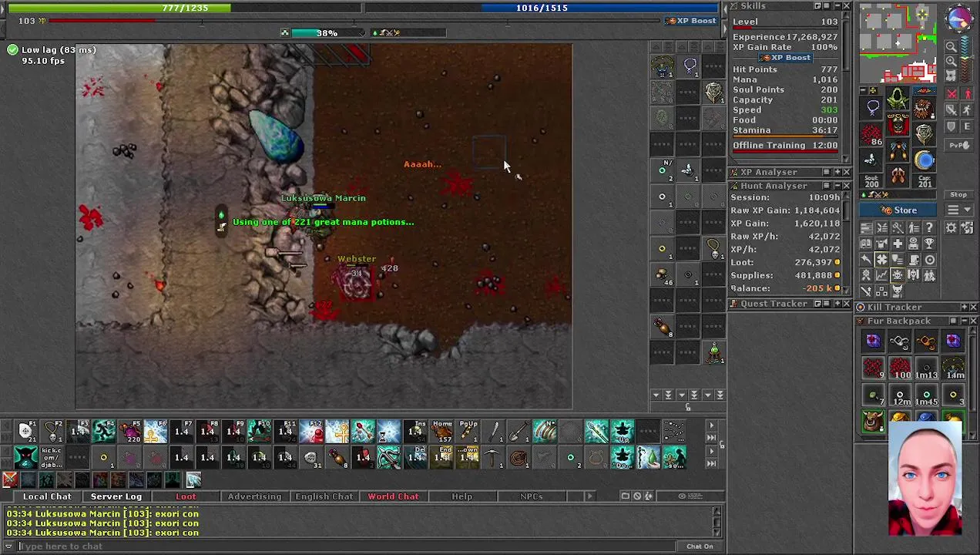This screenshot has height=555, width=980.
Task: Click the Skills panel scrollbar
Action: point(847,85)
